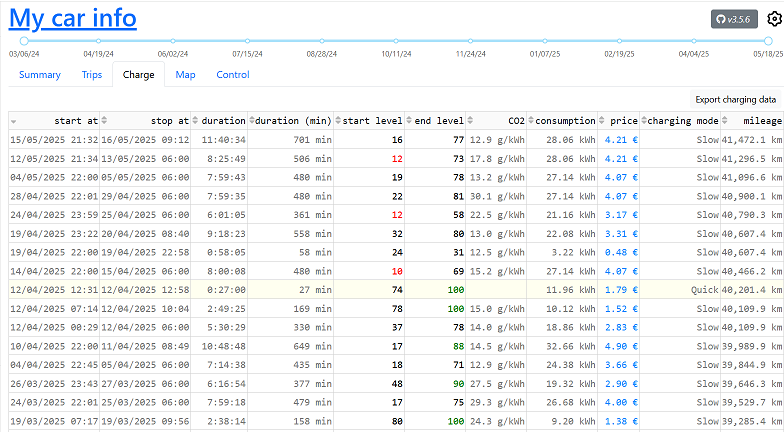
Task: Switch to the Summary tab
Action: point(40,74)
